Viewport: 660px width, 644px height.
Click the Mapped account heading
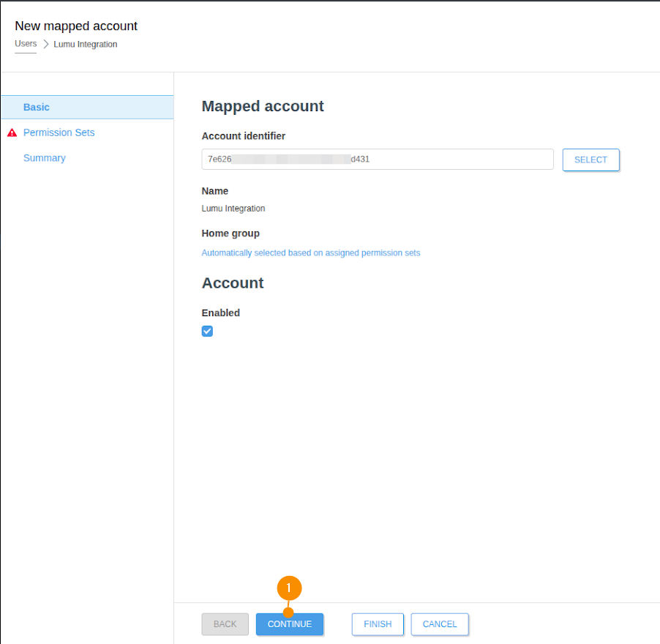point(262,106)
